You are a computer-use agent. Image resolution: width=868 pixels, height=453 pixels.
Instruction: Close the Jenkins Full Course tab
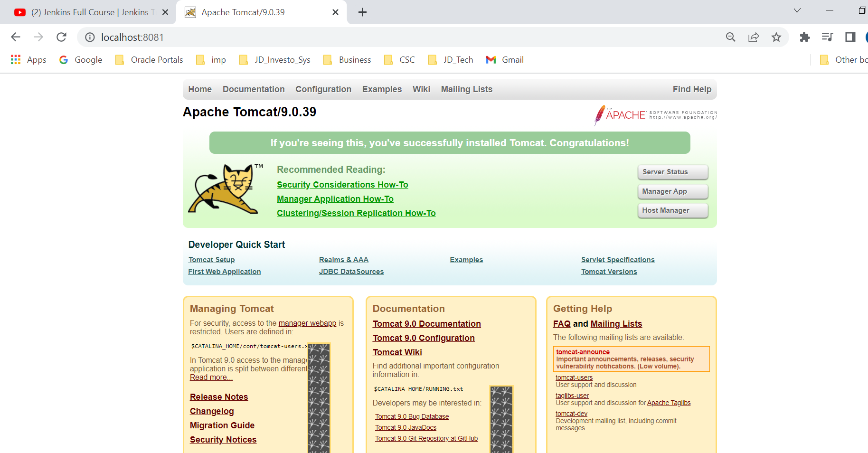point(165,12)
